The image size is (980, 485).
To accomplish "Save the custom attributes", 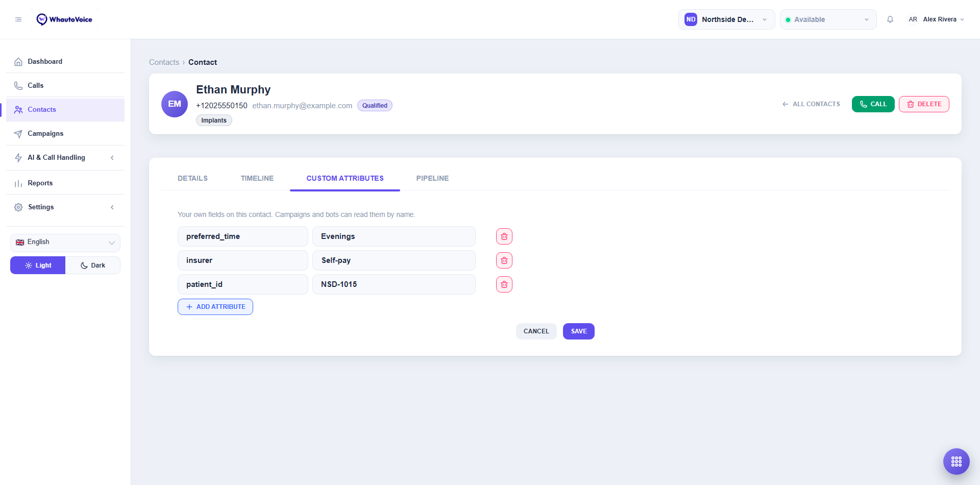I will [579, 331].
